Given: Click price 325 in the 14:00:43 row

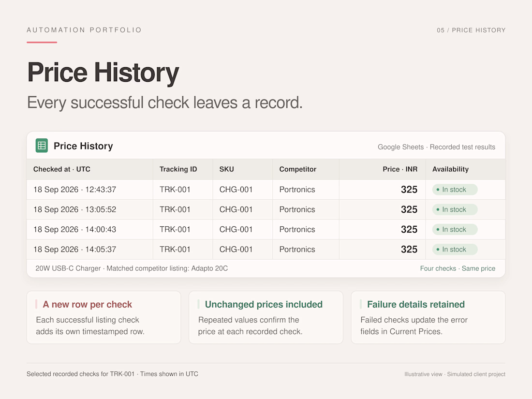Looking at the screenshot, I should [409, 229].
